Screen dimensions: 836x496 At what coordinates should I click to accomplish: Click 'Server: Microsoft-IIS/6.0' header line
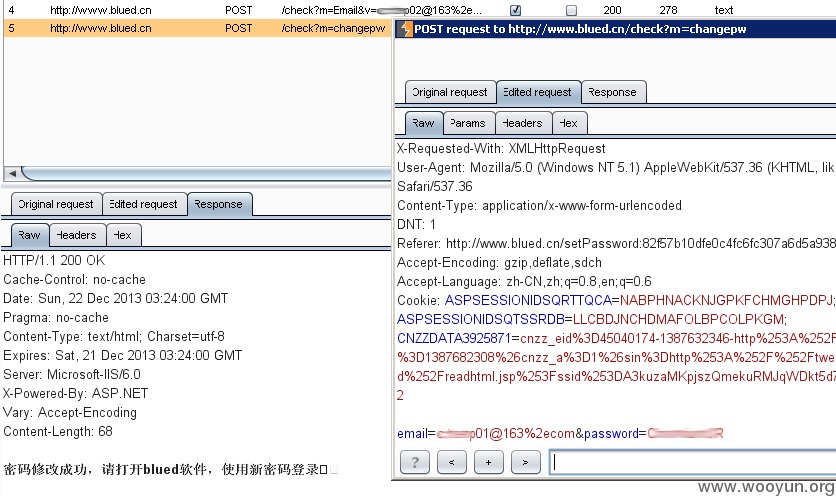[x=72, y=374]
